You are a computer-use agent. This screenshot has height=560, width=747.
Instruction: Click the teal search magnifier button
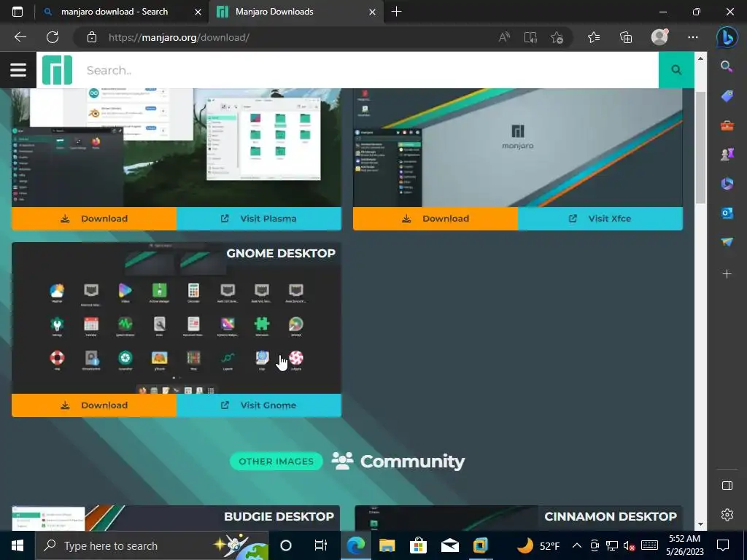click(676, 70)
